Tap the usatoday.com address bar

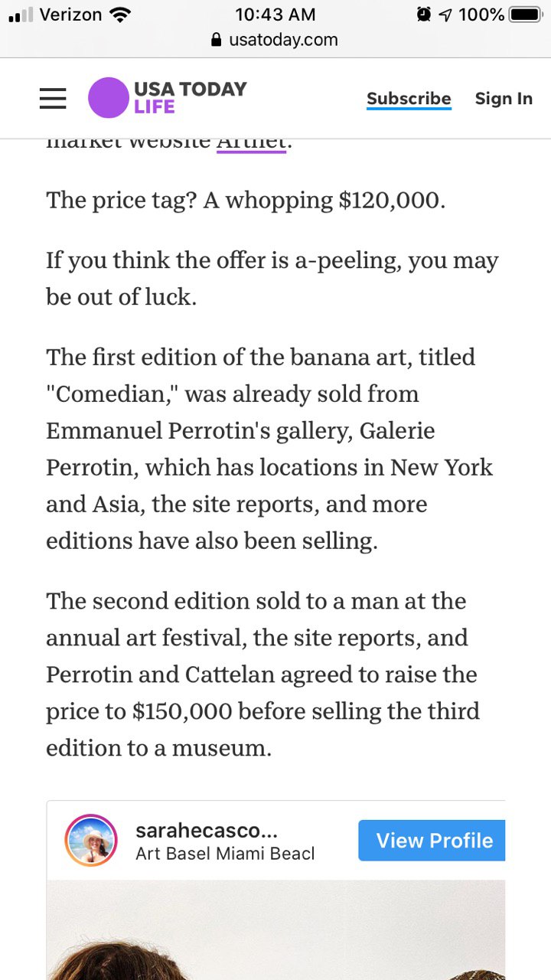point(283,40)
